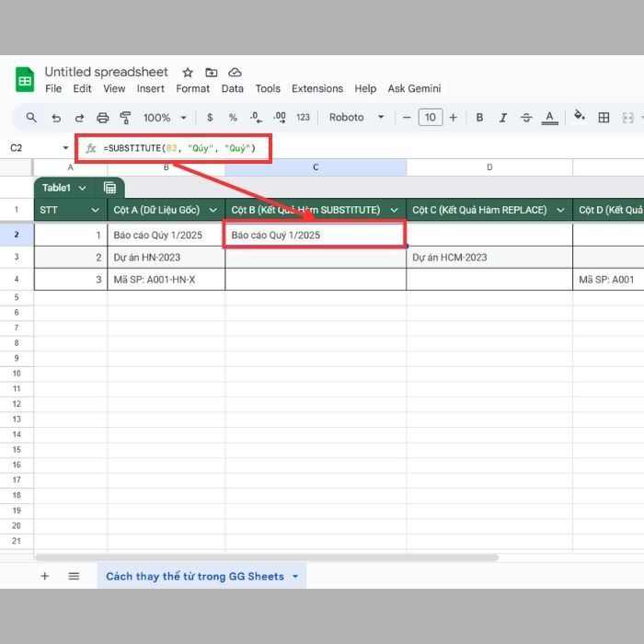The width and height of the screenshot is (644, 644).
Task: Open the all sheets list
Action: (x=74, y=576)
